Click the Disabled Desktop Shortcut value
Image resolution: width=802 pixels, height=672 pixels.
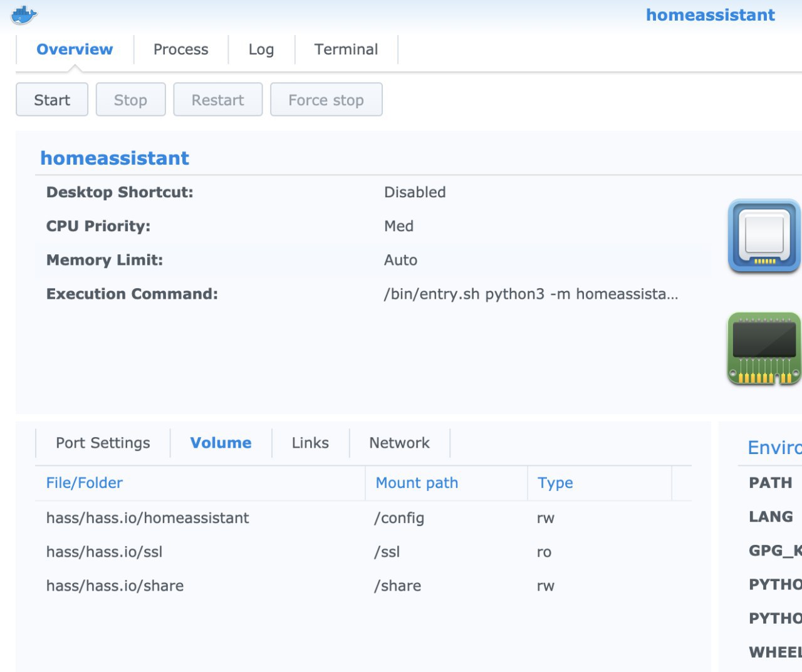tap(415, 192)
